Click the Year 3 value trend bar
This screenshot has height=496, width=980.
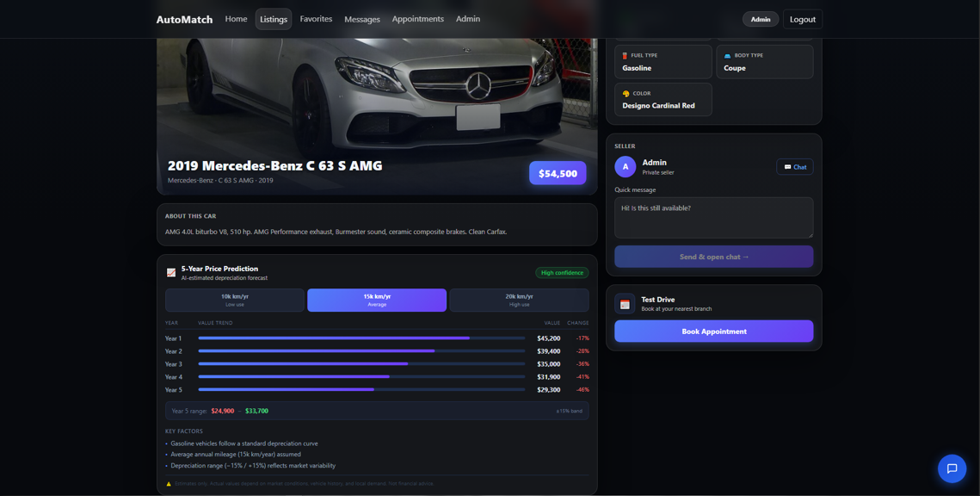pyautogui.click(x=361, y=363)
